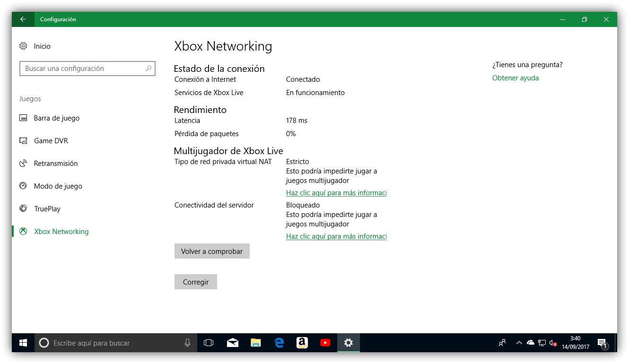Switch to Retransmisión settings
This screenshot has height=364, width=629.
48,164
